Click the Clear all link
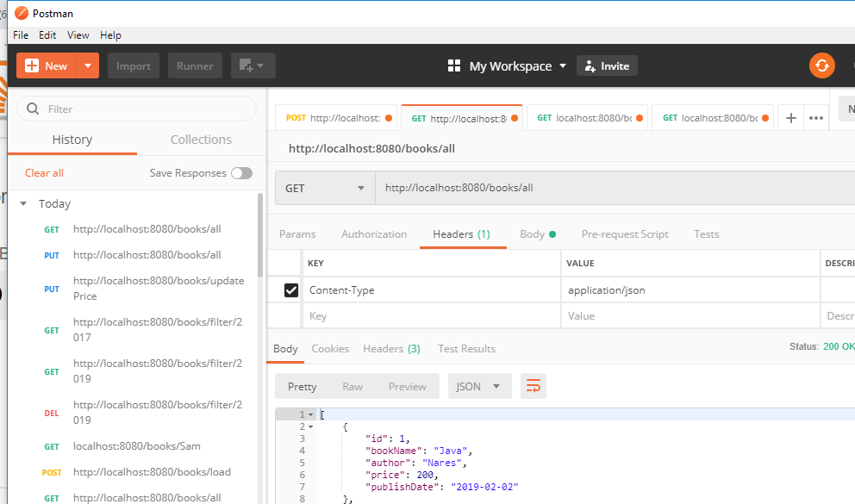855x504 pixels. (x=44, y=173)
